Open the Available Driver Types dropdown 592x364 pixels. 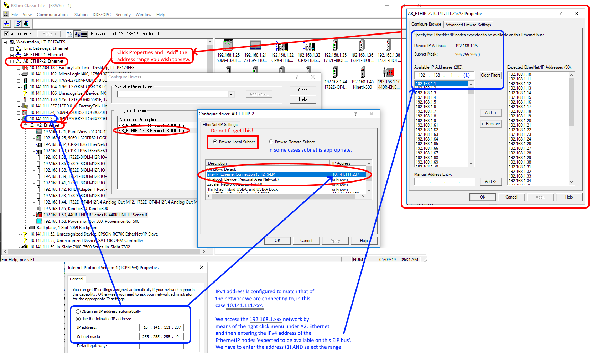(x=232, y=94)
